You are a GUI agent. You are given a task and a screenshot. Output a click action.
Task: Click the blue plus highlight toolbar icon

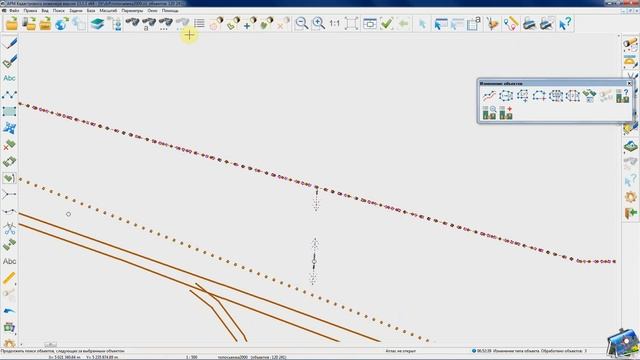250,24
